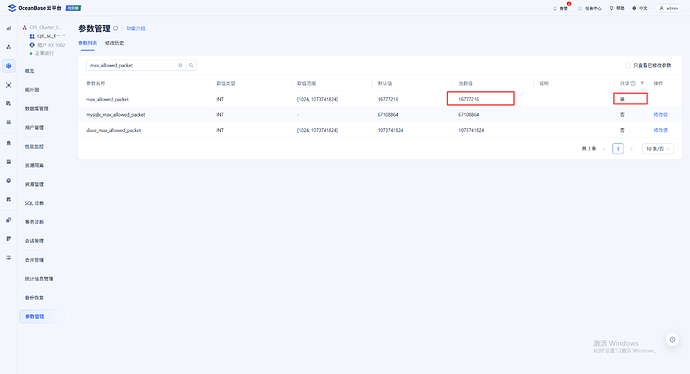Screen dimensions: 690x374
Task: Go to previous page arrow in pagination
Action: click(x=604, y=149)
